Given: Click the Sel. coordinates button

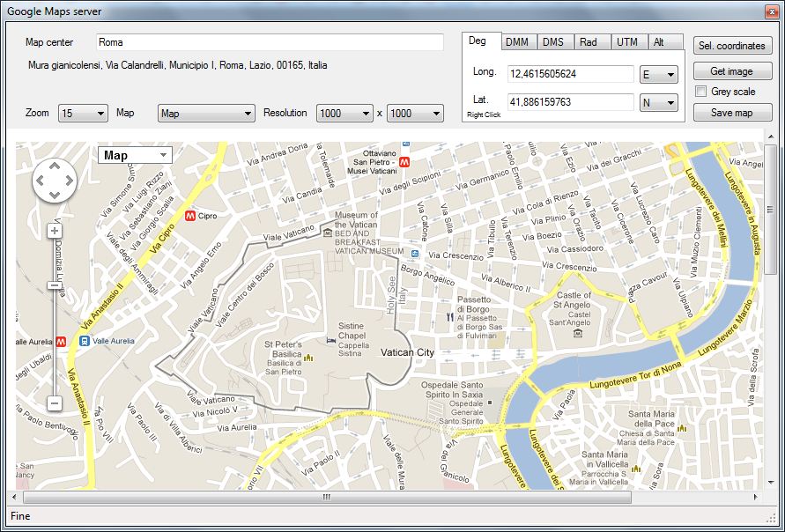Looking at the screenshot, I should (732, 46).
